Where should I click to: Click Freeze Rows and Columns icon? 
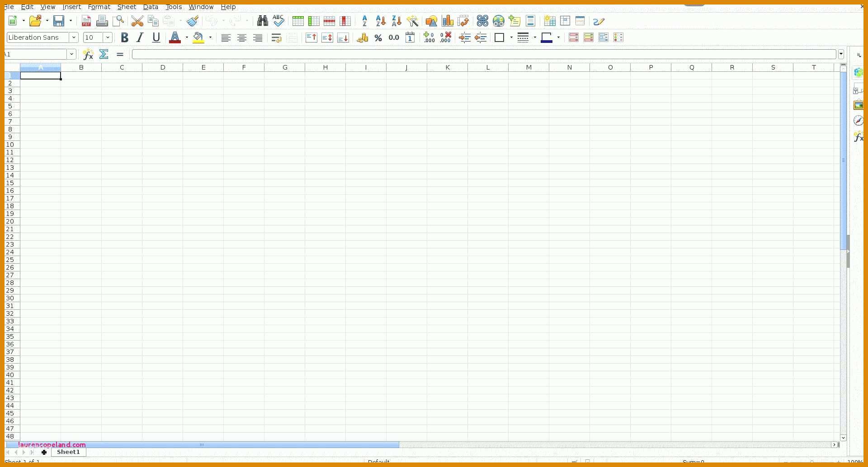click(565, 21)
